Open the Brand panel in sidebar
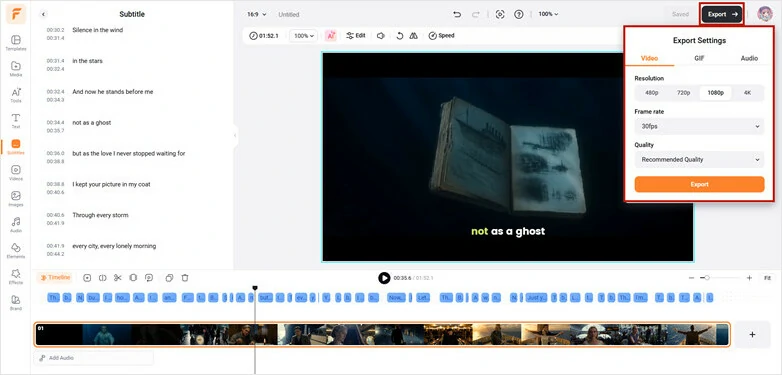Screen dimensions: 782x375 [16, 302]
